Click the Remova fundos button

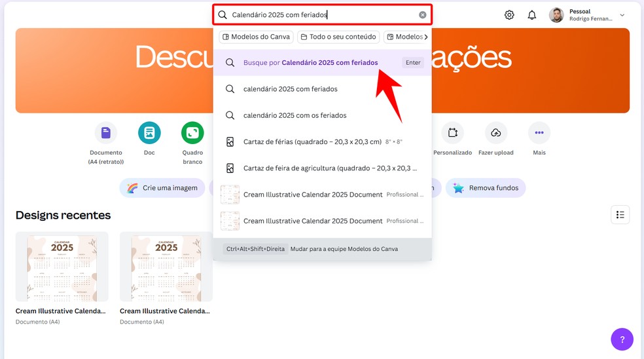(x=486, y=188)
